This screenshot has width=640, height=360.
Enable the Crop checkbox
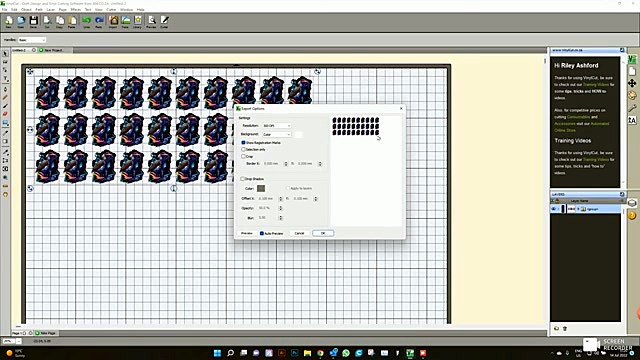pyautogui.click(x=244, y=156)
